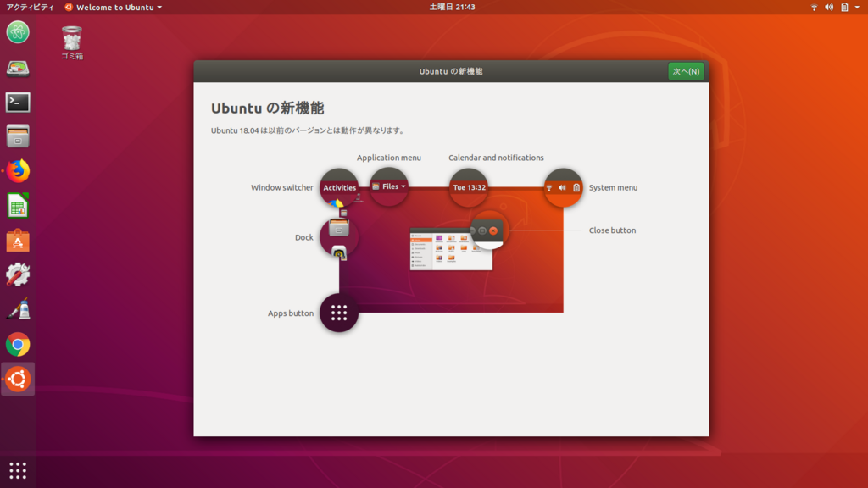868x488 pixels.
Task: Click the Ubuntu 18.04 description sentence
Action: click(309, 130)
